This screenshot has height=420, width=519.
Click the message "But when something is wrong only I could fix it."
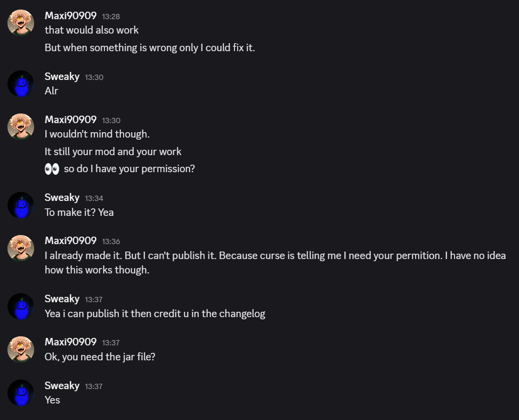coord(150,47)
